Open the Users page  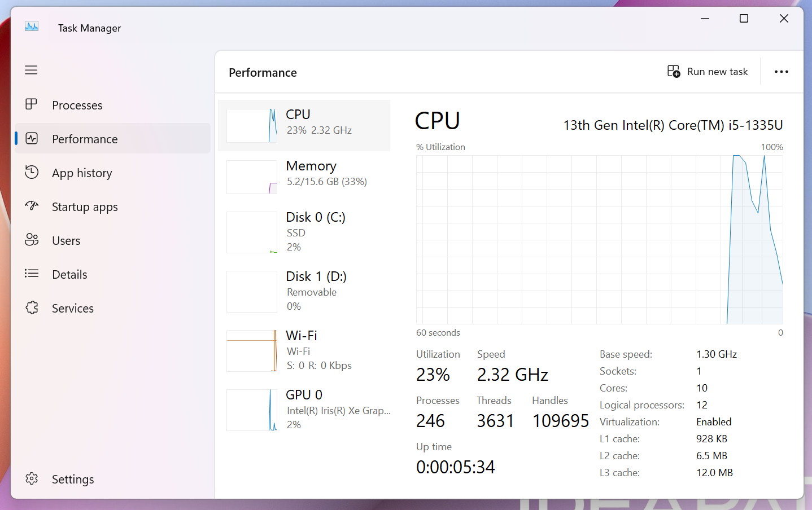click(x=112, y=240)
